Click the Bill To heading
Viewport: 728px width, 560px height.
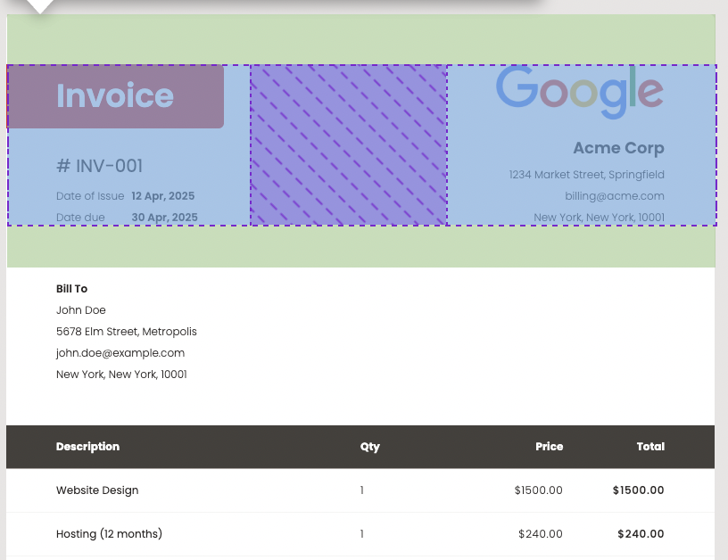(x=71, y=289)
